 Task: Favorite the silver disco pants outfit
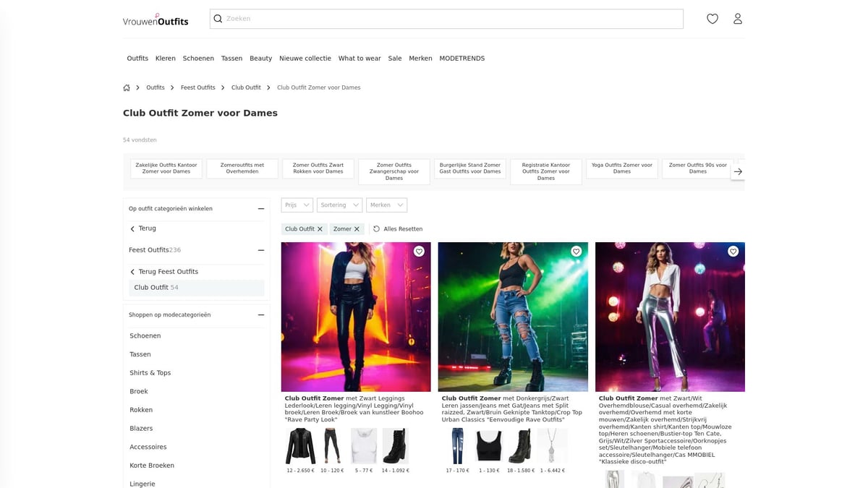[x=733, y=252]
